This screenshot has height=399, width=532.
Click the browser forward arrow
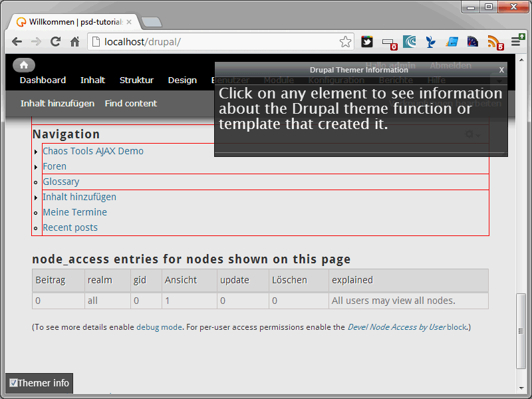pos(36,42)
